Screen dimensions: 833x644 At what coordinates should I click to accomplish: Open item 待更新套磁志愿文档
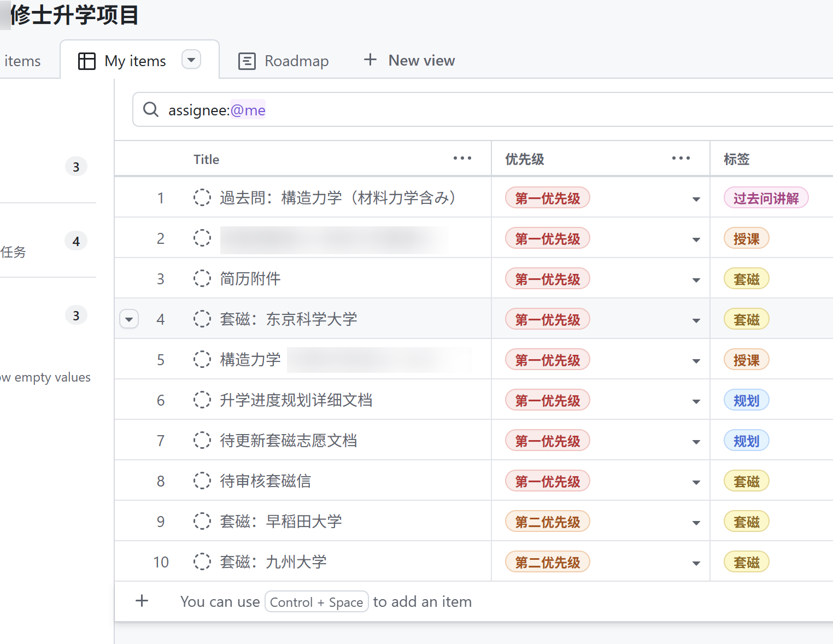tap(288, 440)
